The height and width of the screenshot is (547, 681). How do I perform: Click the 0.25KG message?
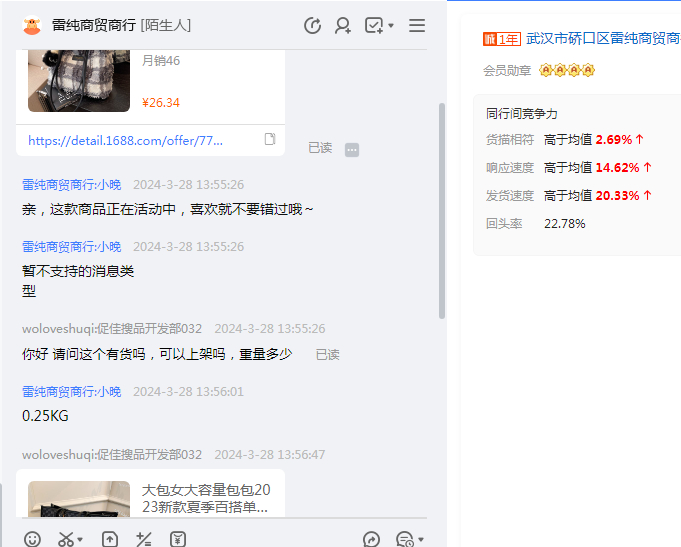pos(45,416)
